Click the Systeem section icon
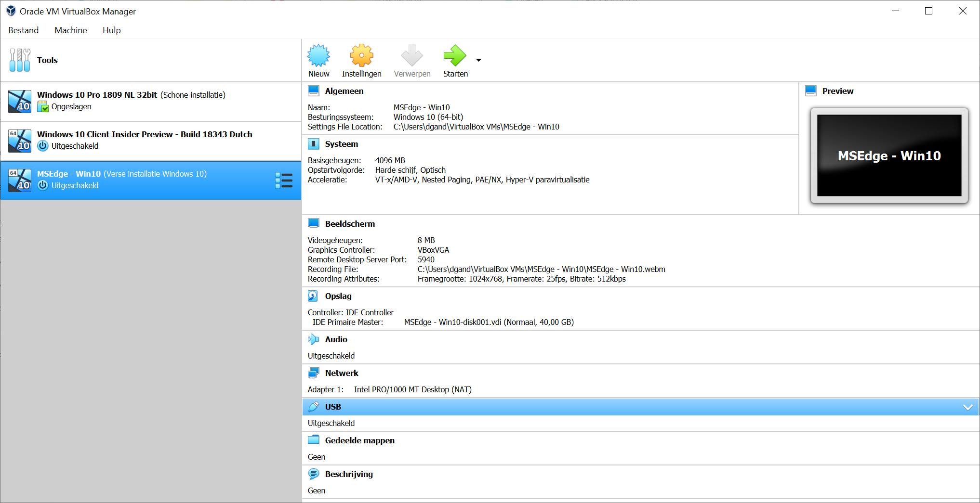This screenshot has height=503, width=980. coord(314,143)
